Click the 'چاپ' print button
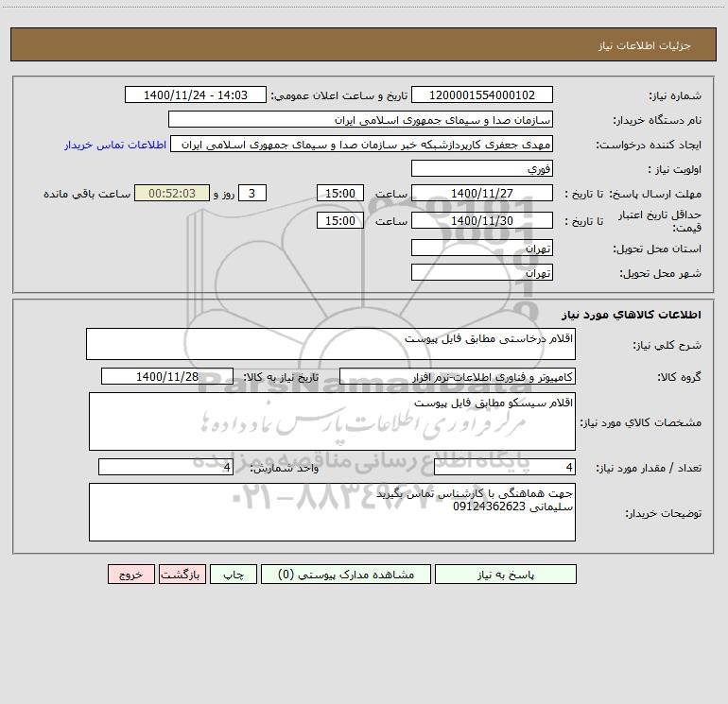This screenshot has width=728, height=704. tap(234, 575)
